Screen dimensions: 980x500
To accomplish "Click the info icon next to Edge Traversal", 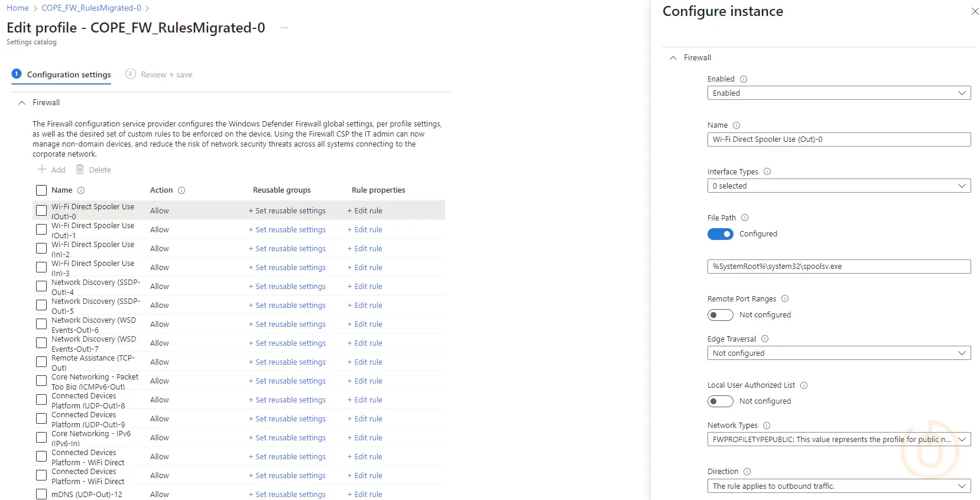I will [x=765, y=339].
